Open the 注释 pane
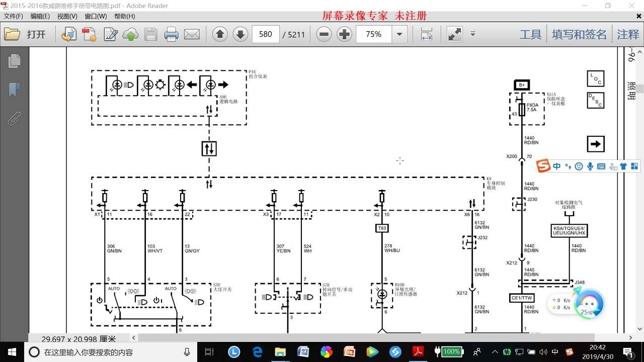 (628, 35)
